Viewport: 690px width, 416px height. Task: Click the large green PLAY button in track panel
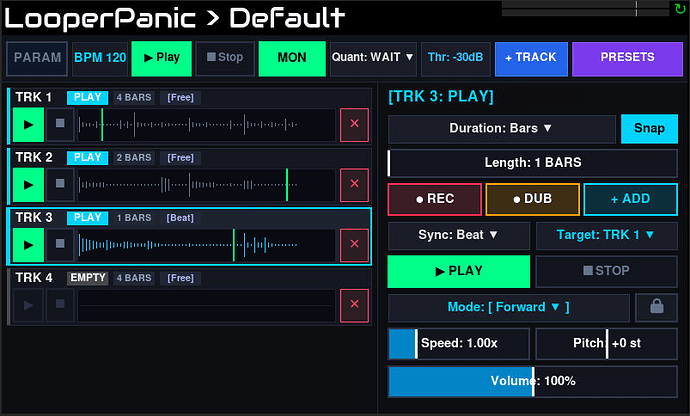coord(459,271)
